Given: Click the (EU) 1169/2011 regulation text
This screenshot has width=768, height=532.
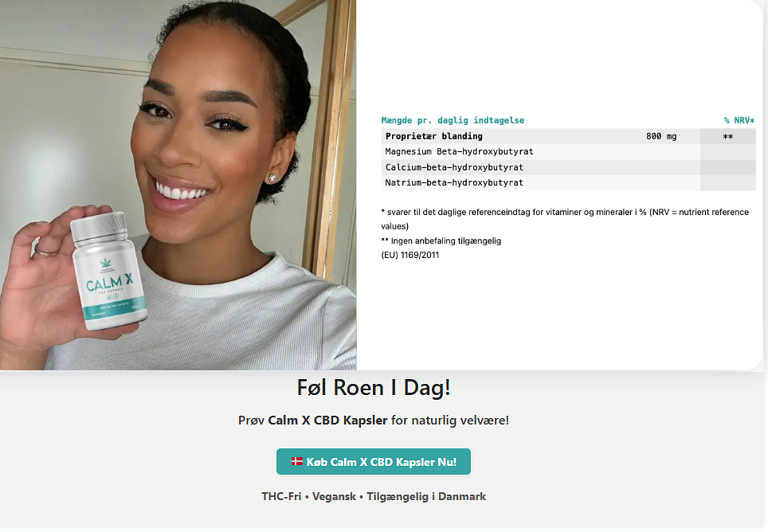Looking at the screenshot, I should (x=410, y=255).
